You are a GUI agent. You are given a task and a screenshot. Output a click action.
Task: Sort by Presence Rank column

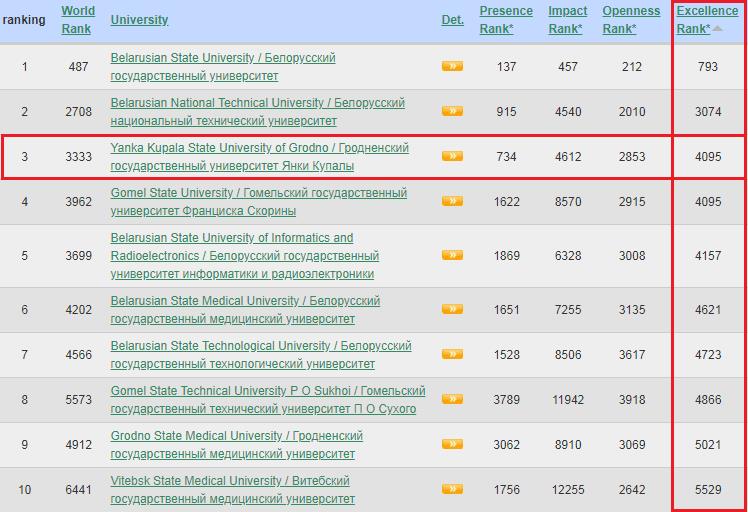[x=506, y=20]
